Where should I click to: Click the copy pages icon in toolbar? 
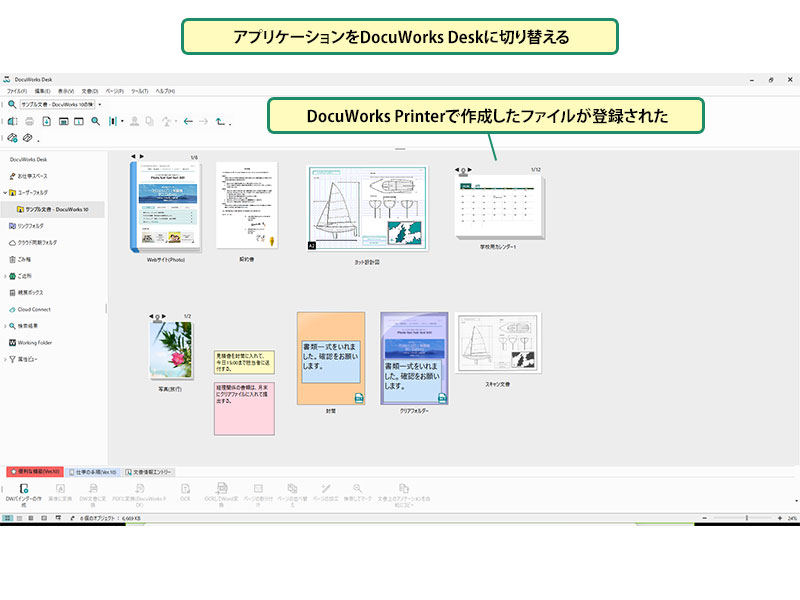(149, 121)
